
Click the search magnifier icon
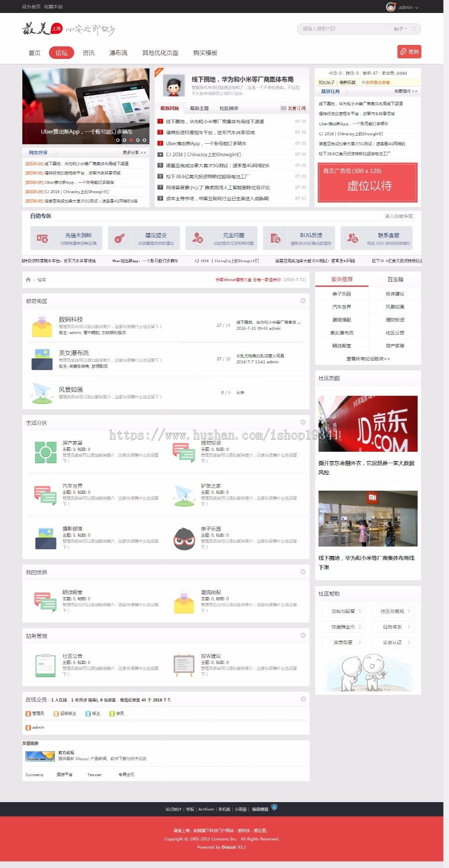[414, 29]
